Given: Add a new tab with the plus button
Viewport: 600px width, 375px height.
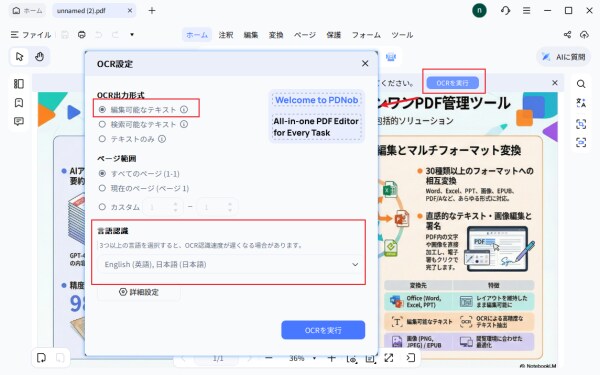Looking at the screenshot, I should point(152,11).
